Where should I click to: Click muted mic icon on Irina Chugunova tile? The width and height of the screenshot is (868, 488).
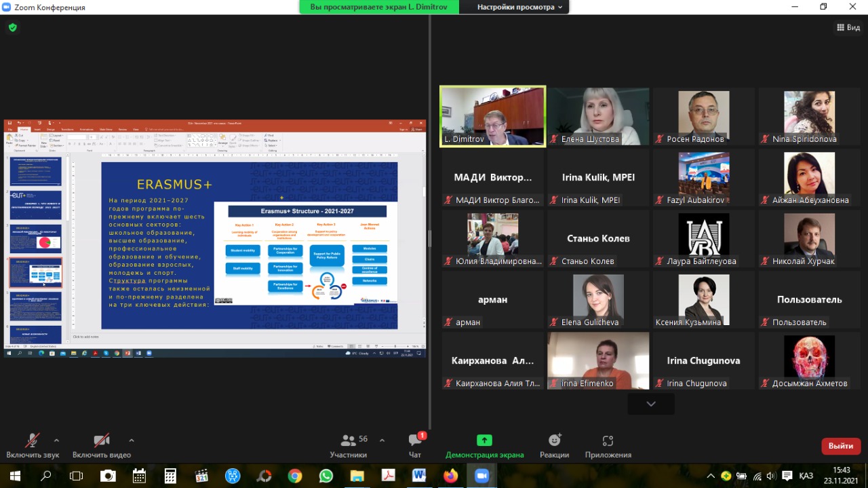pos(658,383)
